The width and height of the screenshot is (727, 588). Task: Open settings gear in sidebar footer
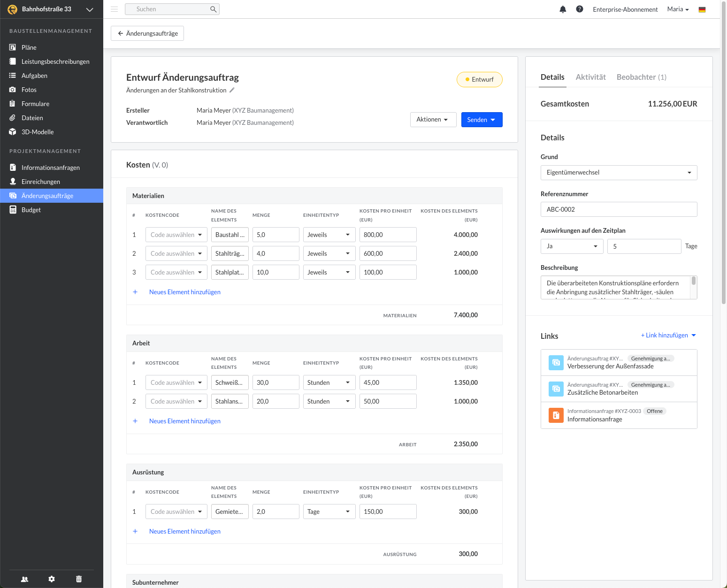point(52,579)
